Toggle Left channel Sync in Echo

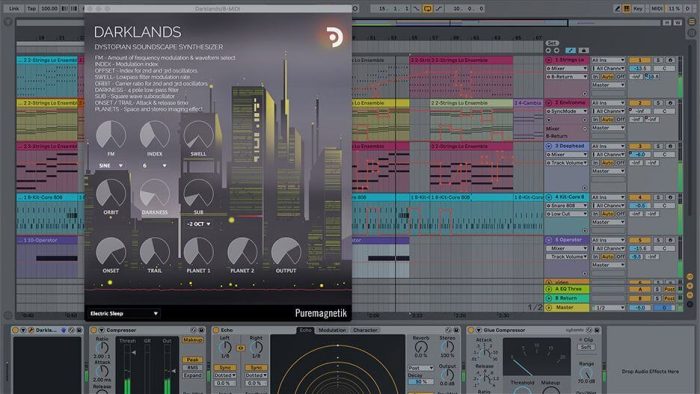(225, 368)
